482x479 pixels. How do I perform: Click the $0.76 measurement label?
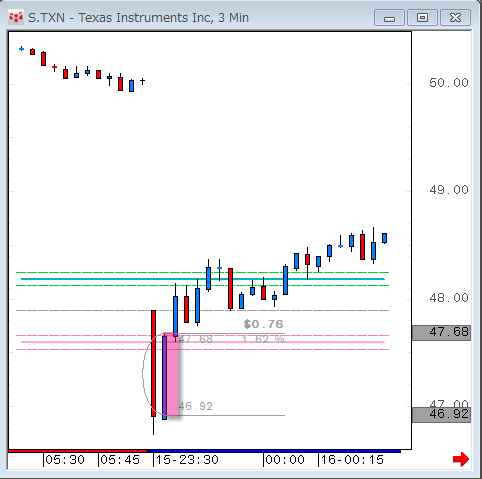click(263, 324)
